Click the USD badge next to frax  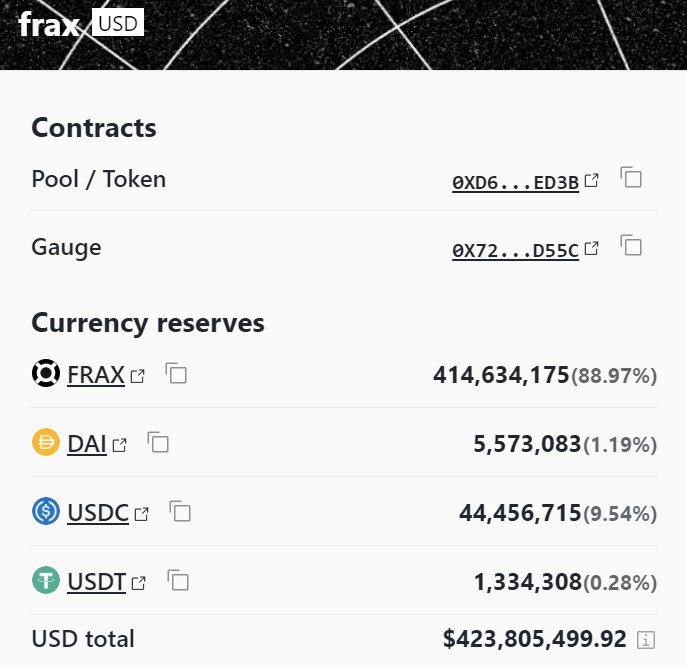click(x=118, y=22)
